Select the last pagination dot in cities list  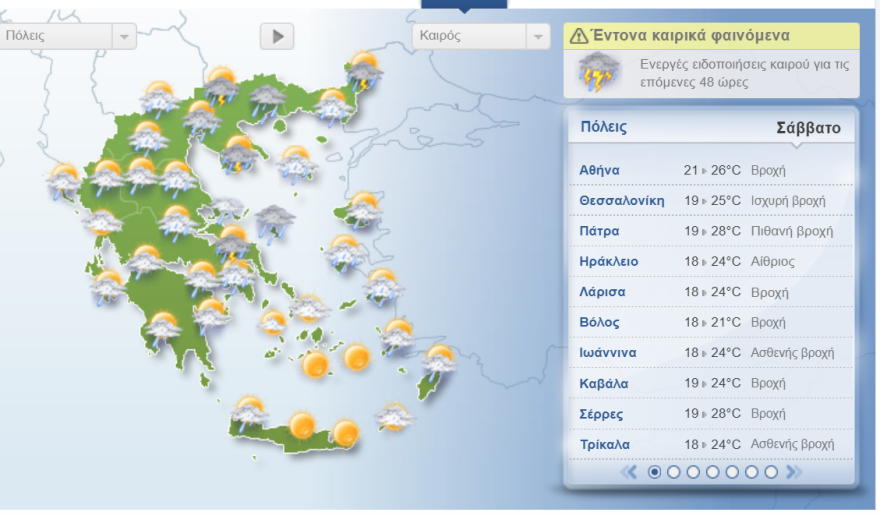pyautogui.click(x=771, y=472)
